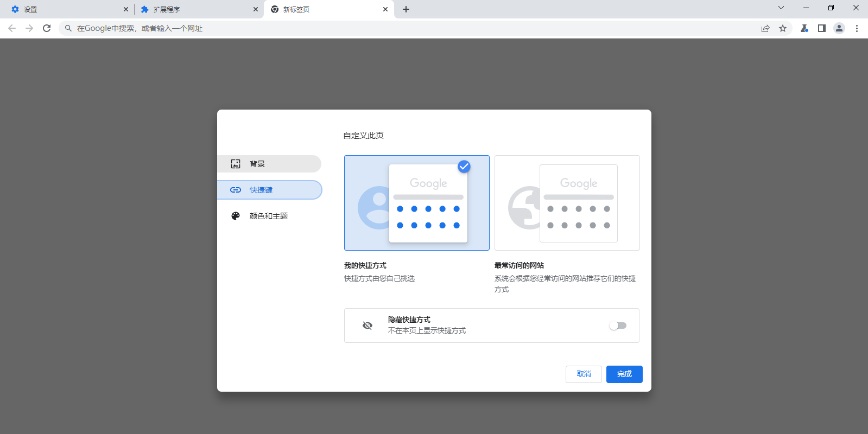Click the browser Back arrow
868x434 pixels.
[x=12, y=28]
